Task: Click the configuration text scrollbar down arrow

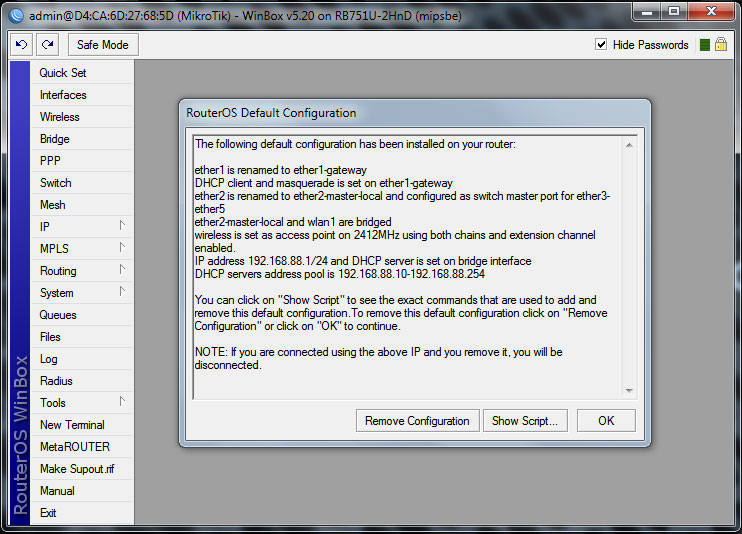Action: click(x=629, y=391)
